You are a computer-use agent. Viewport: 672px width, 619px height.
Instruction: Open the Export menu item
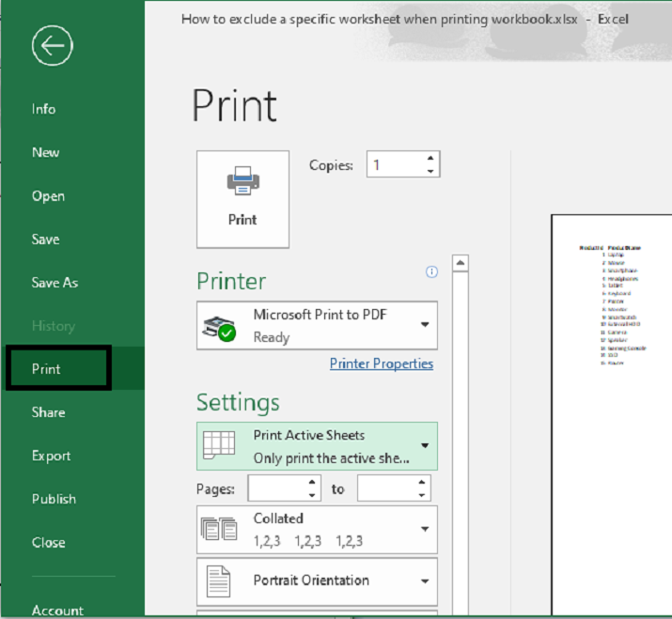pos(51,456)
